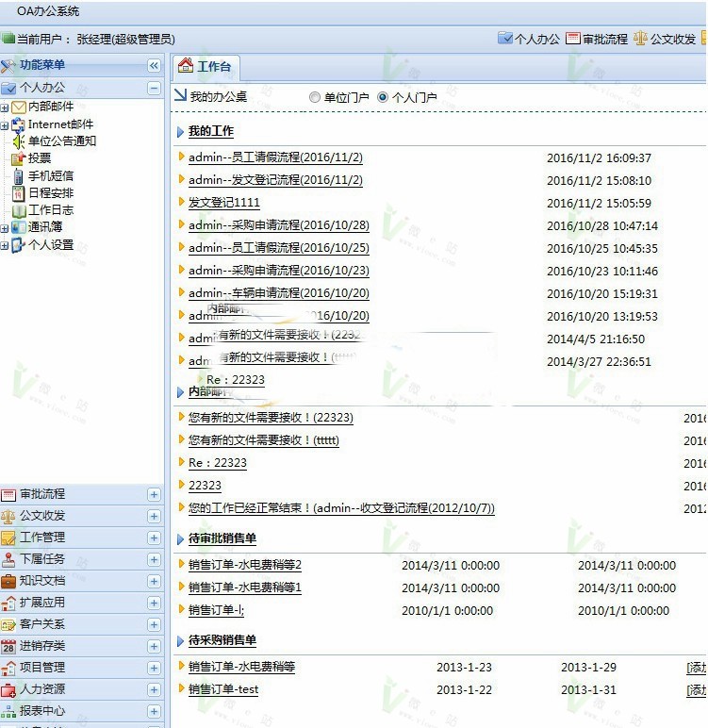Open the 待采购销售单 section heading

tap(222, 640)
